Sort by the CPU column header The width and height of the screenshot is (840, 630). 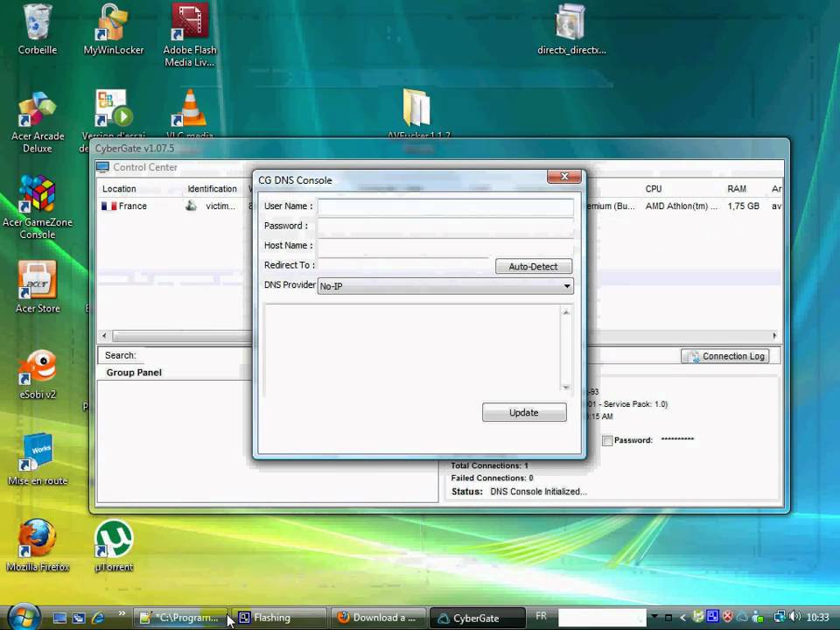pos(654,189)
